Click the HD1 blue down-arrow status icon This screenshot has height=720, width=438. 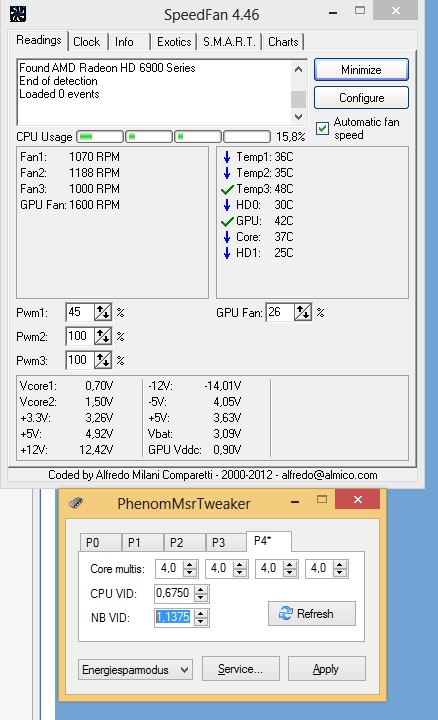point(227,253)
